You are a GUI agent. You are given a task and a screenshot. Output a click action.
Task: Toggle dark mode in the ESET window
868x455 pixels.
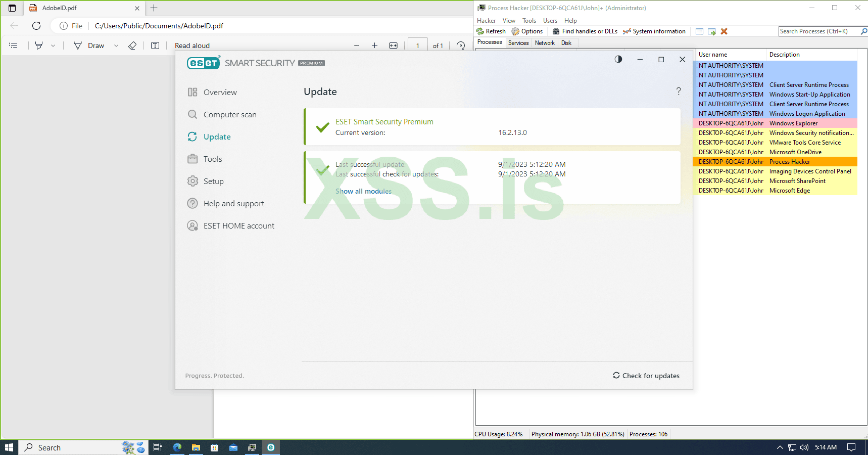point(618,59)
